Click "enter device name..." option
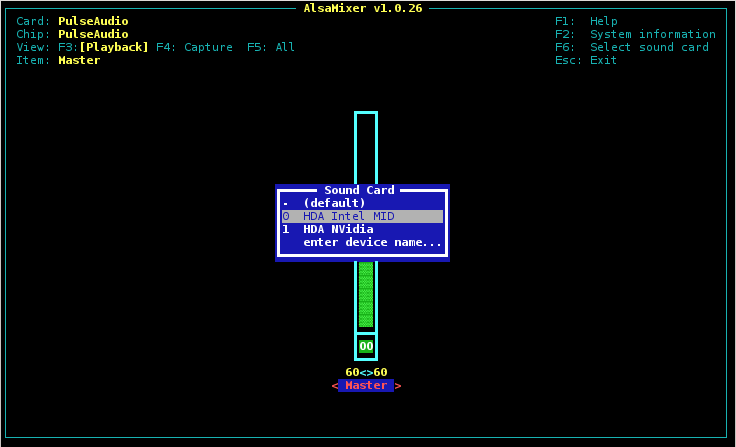The width and height of the screenshot is (736, 447). point(372,242)
